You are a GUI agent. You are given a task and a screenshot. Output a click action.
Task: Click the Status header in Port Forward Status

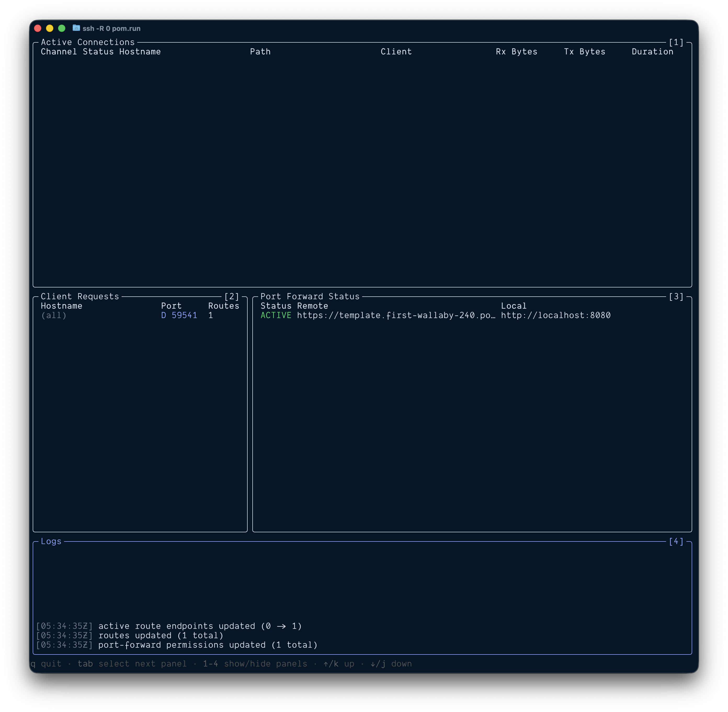coord(276,306)
